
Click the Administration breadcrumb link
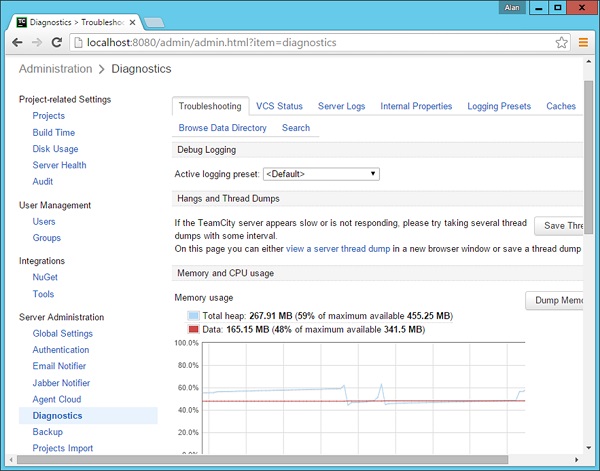coord(55,69)
